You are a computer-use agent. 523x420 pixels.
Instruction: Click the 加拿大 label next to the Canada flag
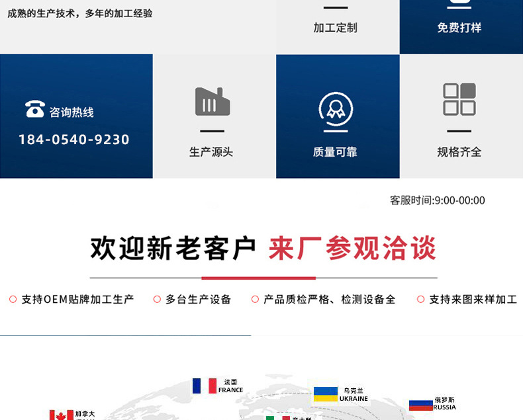85,413
